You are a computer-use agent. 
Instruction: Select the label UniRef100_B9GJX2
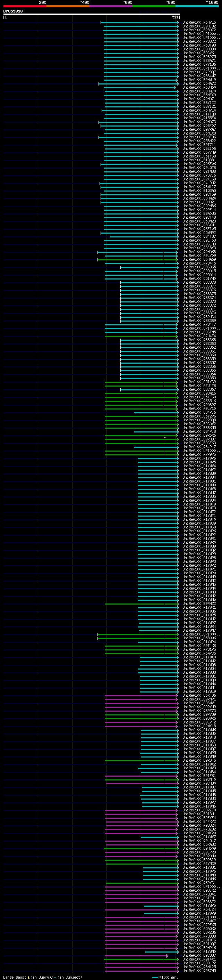click(199, 890)
